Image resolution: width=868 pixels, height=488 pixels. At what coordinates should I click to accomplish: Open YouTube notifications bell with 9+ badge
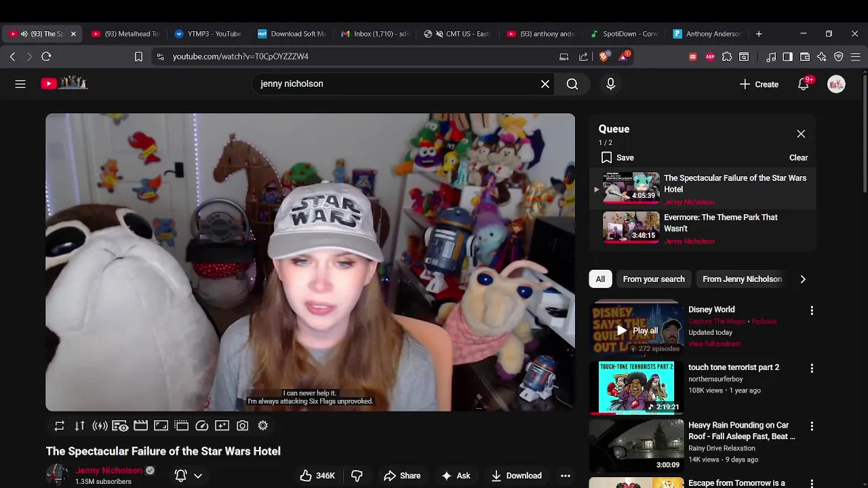[804, 84]
